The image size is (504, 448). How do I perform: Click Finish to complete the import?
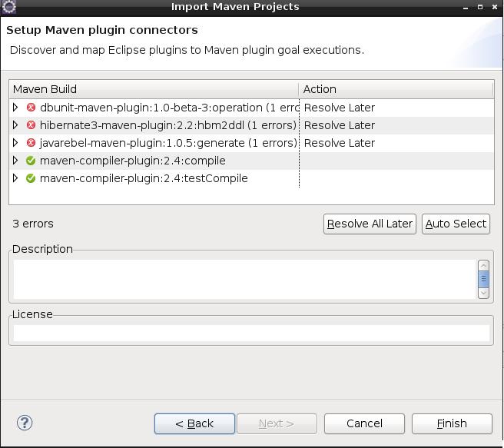452,423
